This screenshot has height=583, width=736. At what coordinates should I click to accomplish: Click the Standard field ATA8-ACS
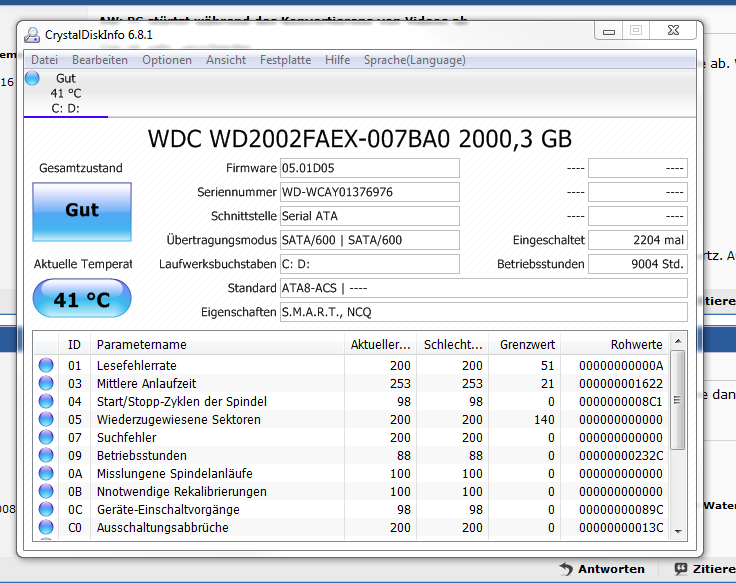484,288
